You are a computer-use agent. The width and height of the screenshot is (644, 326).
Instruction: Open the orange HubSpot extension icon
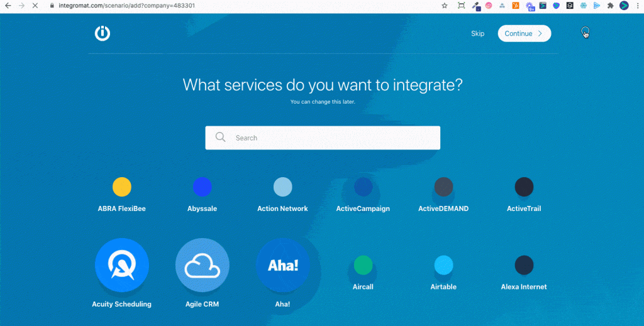(x=516, y=6)
